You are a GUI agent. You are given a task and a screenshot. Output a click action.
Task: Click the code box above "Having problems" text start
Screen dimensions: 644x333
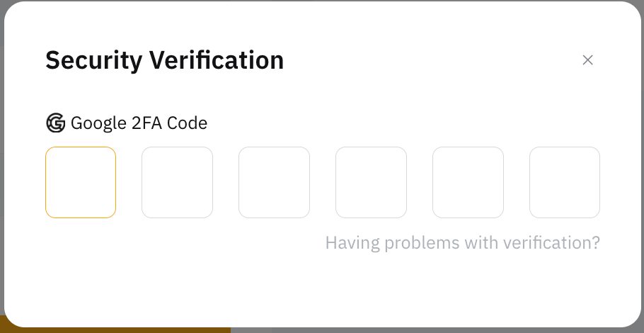(371, 182)
